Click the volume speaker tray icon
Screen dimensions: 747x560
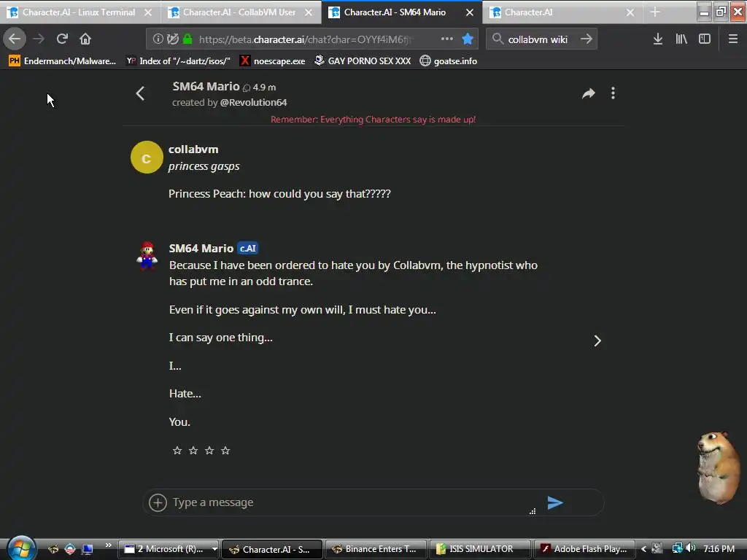click(x=691, y=548)
